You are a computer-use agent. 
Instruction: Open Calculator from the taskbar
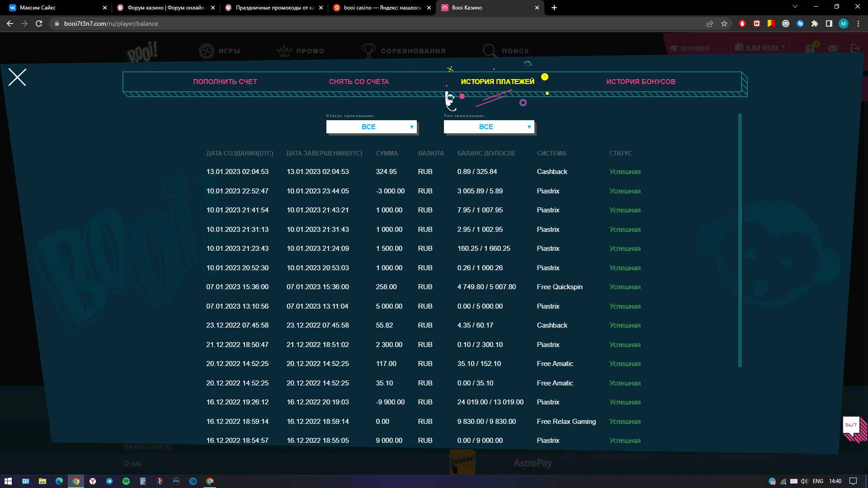tap(143, 481)
